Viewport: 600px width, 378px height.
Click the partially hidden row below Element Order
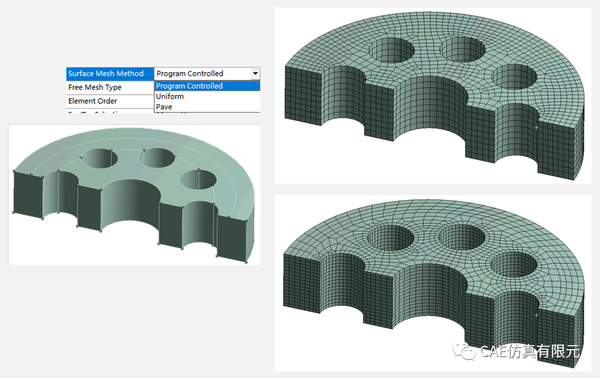click(x=110, y=111)
